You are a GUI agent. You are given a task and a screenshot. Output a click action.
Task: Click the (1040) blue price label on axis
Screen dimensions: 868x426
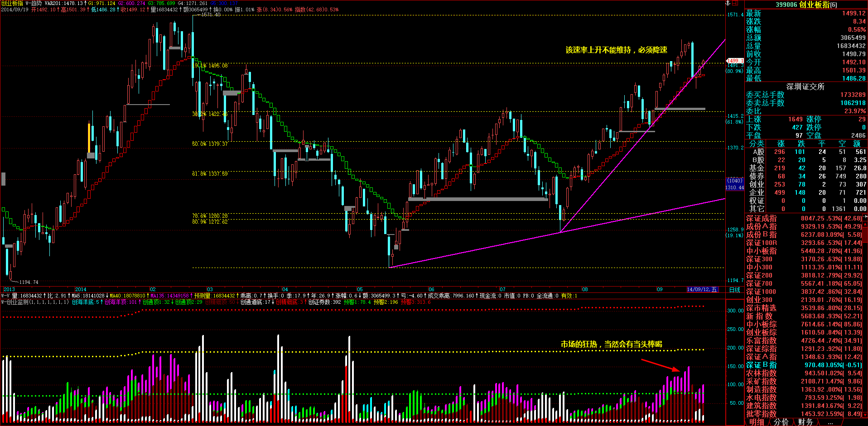(734, 181)
